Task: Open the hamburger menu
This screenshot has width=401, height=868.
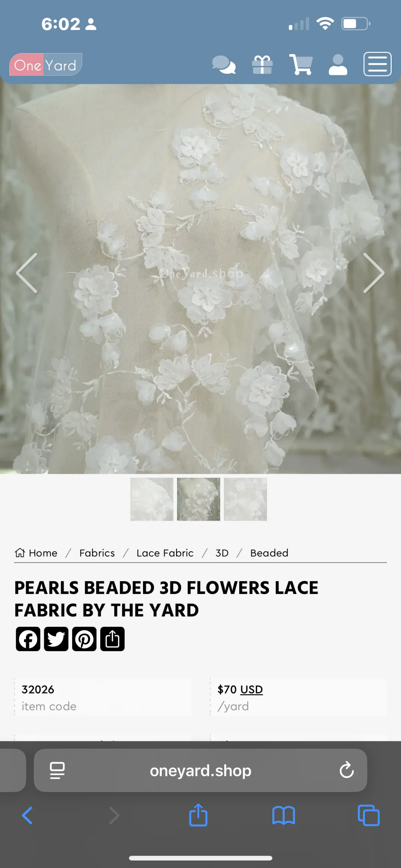Action: (377, 64)
